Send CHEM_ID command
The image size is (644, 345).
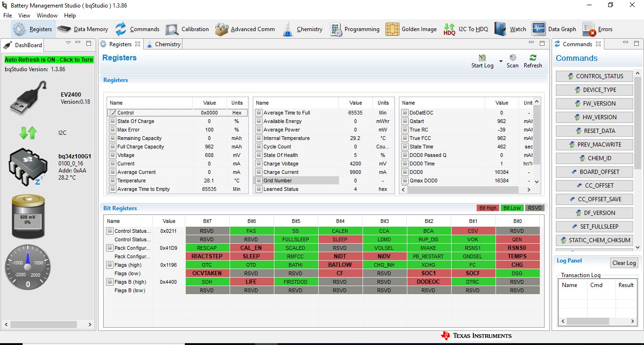tap(595, 158)
